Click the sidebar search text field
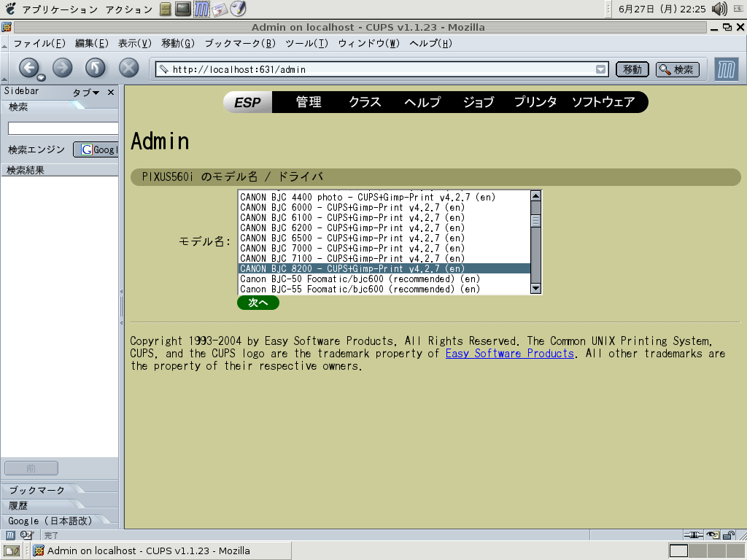Image resolution: width=747 pixels, height=560 pixels. coord(63,128)
